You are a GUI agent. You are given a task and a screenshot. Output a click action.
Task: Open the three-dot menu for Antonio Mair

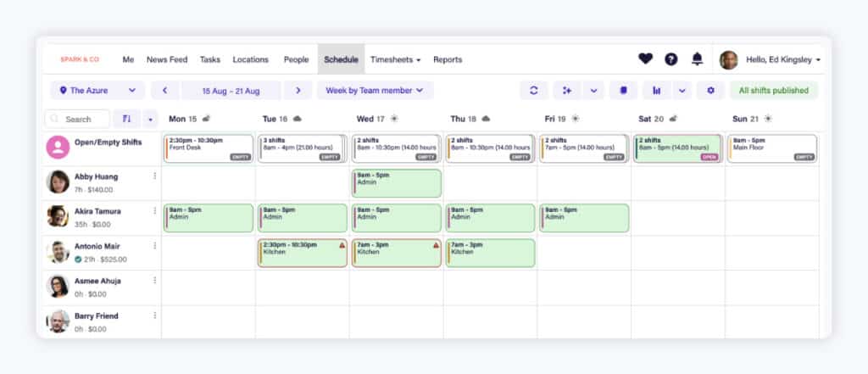(154, 245)
